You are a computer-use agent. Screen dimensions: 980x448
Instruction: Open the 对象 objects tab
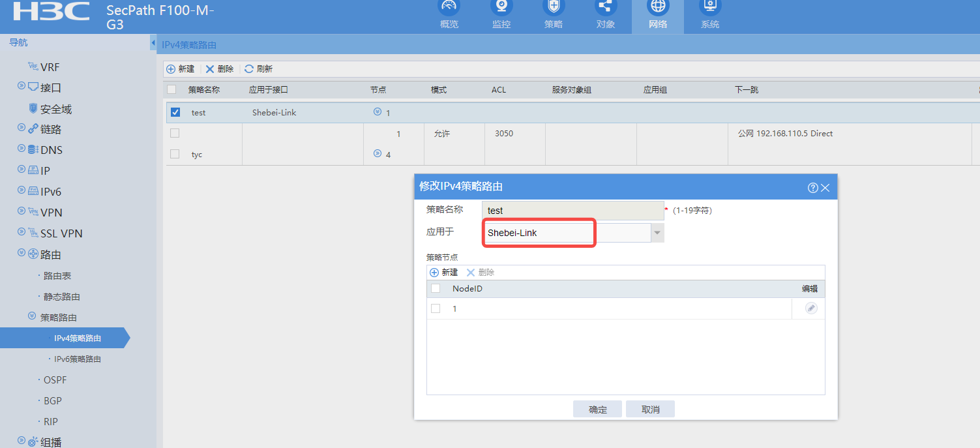(606, 16)
